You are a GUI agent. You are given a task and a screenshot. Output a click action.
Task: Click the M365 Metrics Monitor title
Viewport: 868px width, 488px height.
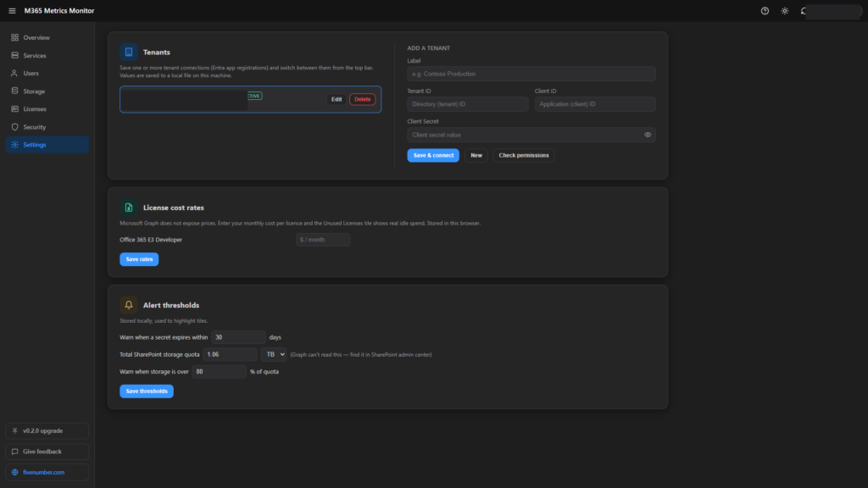point(59,10)
